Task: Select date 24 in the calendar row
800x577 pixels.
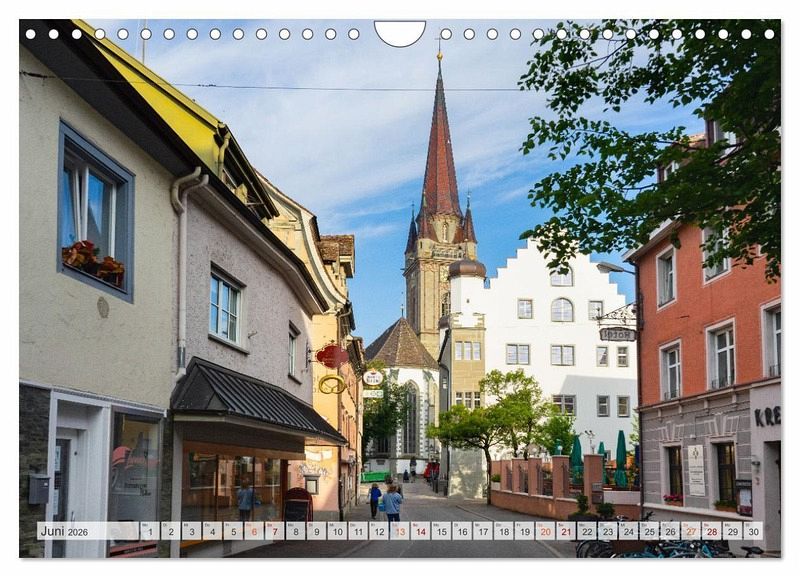Action: click(628, 531)
